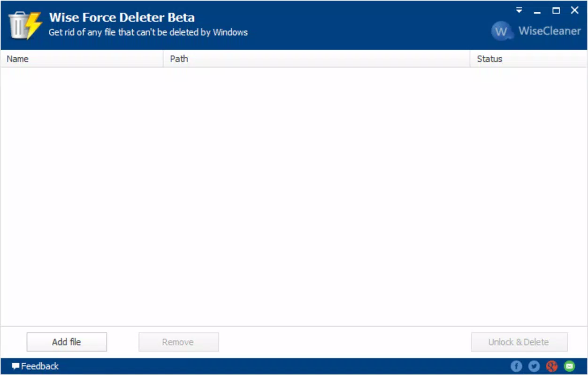The height and width of the screenshot is (375, 588).
Task: Click the 'Get rid of any file' subtitle
Action: coord(148,32)
